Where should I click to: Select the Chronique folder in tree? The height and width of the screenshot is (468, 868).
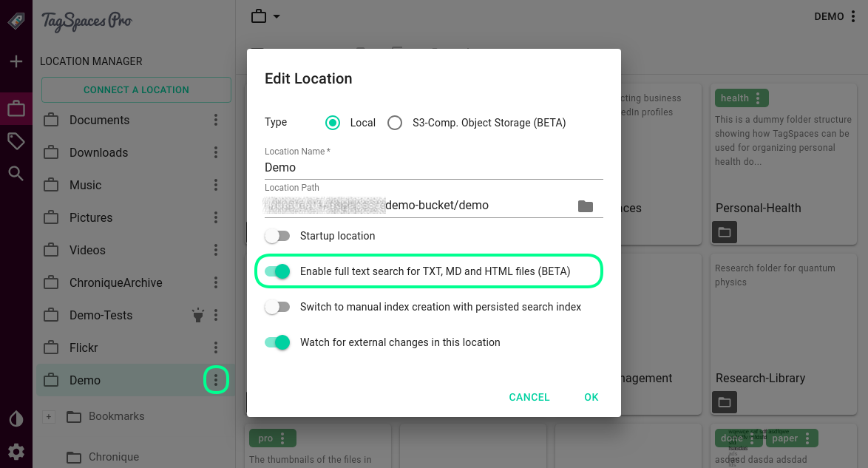(x=114, y=457)
